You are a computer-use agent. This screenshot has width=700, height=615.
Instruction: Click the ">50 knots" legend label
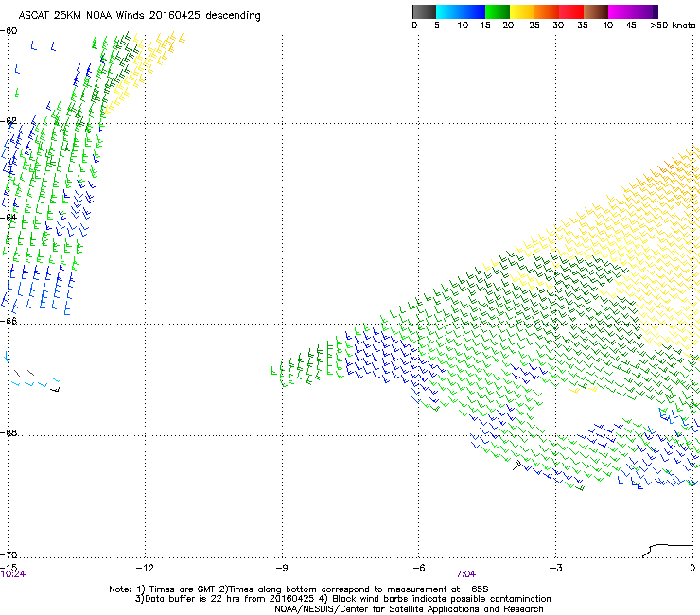[x=673, y=26]
